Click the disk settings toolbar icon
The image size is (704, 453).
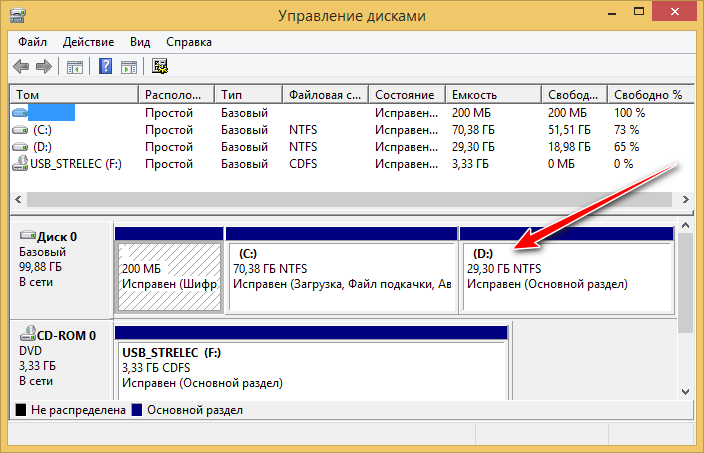tap(160, 67)
